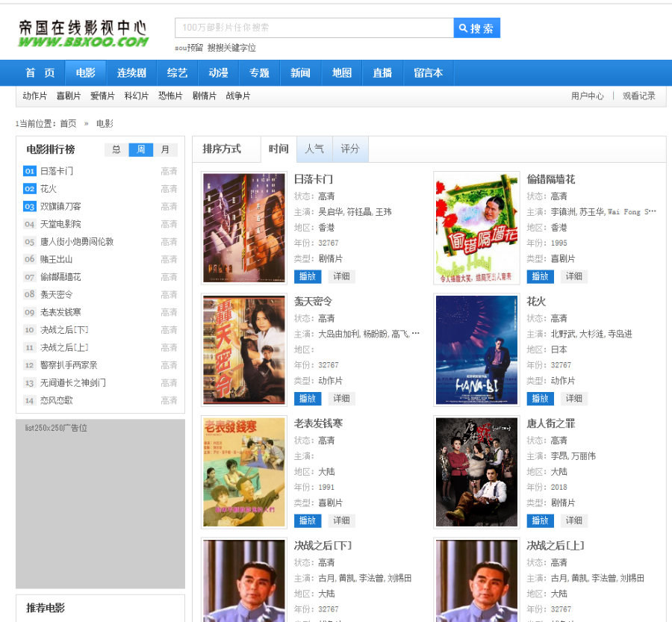Filter by 剧情片 genre link
The image size is (672, 622).
204,96
